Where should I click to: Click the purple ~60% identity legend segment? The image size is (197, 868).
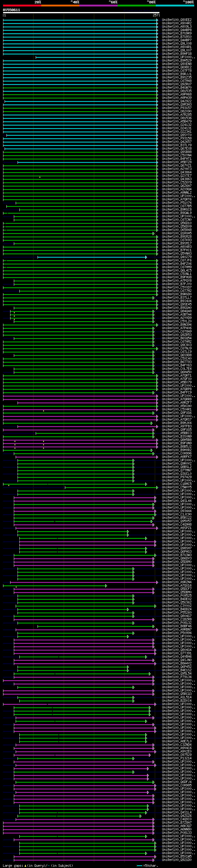point(99,6)
